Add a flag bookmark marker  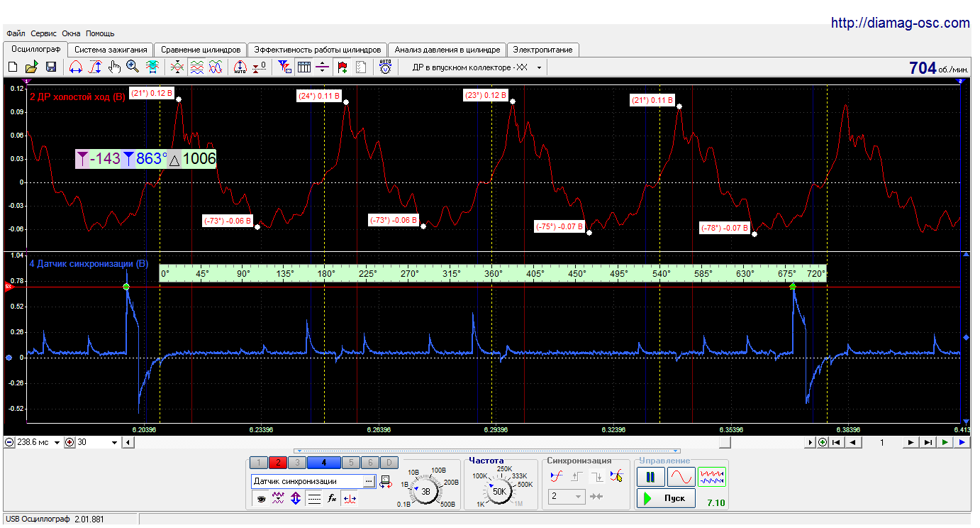pyautogui.click(x=343, y=67)
